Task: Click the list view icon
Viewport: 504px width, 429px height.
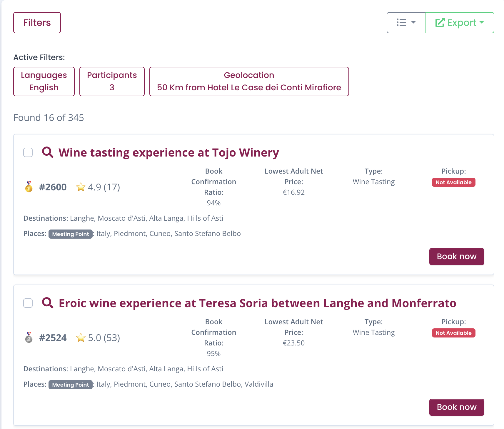Action: click(x=401, y=23)
